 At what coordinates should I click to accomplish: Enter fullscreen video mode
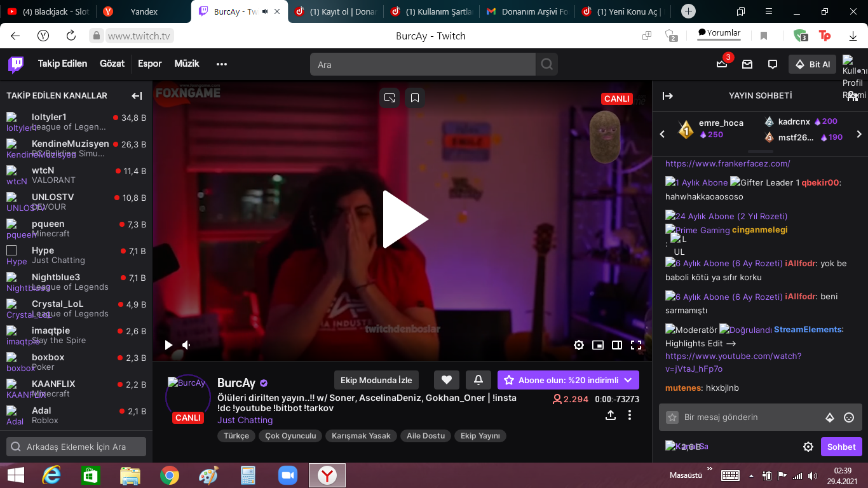pyautogui.click(x=636, y=345)
